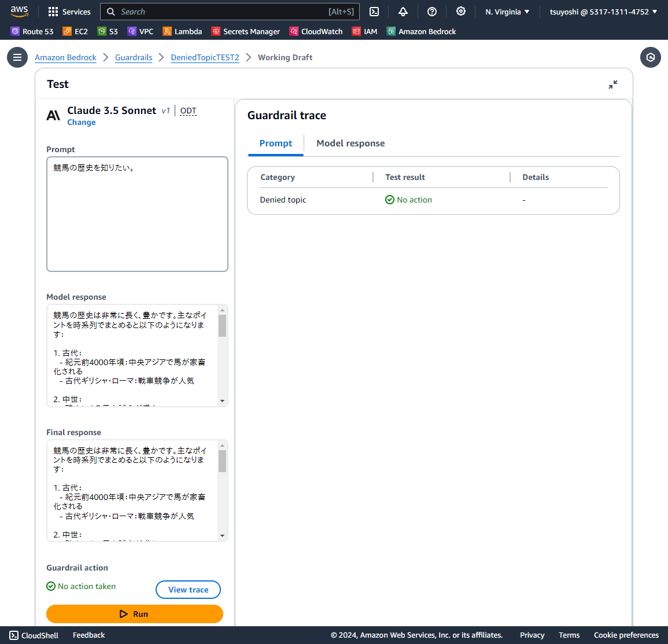The height and width of the screenshot is (644, 668).
Task: Collapse the Test panel with shrink icon
Action: coord(612,84)
